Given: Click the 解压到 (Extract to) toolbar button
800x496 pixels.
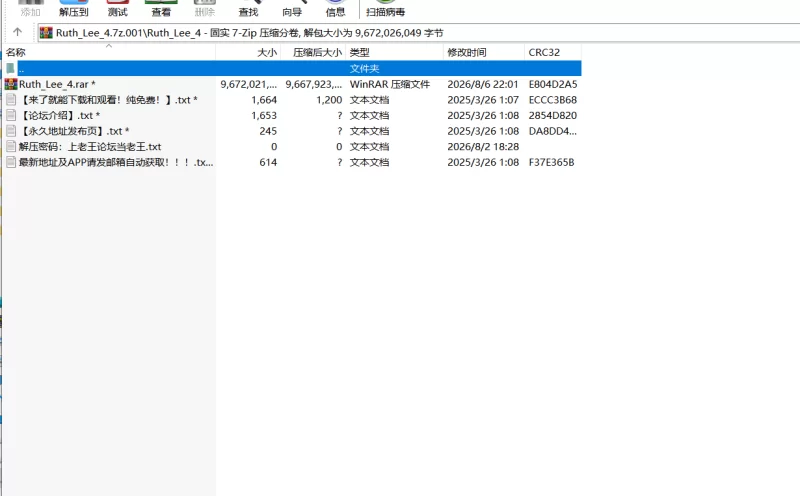Looking at the screenshot, I should (x=73, y=9).
